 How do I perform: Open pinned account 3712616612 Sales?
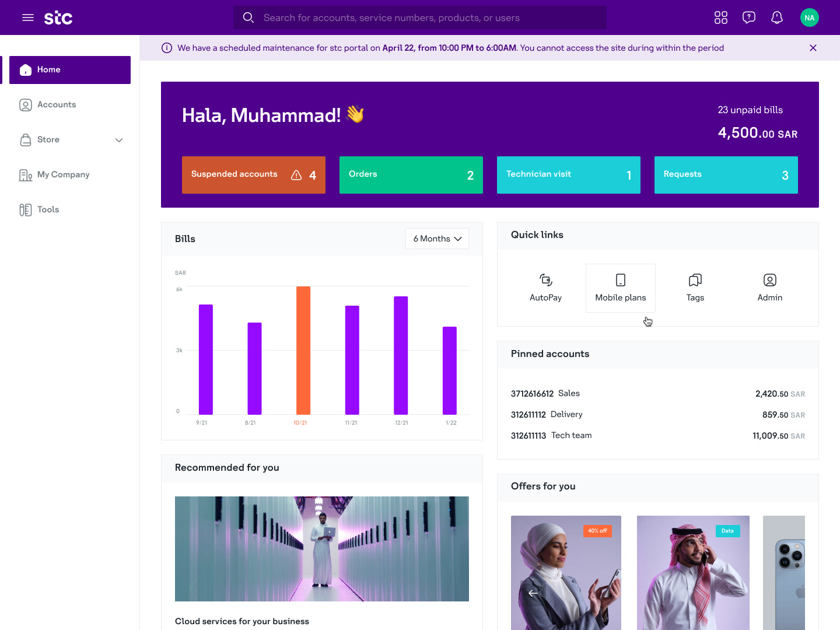pos(658,394)
